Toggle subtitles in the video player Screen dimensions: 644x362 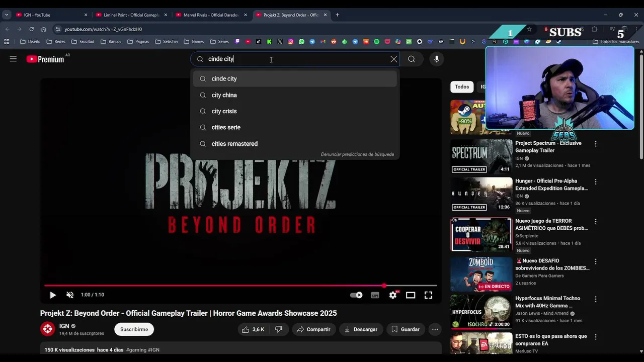[x=375, y=295]
